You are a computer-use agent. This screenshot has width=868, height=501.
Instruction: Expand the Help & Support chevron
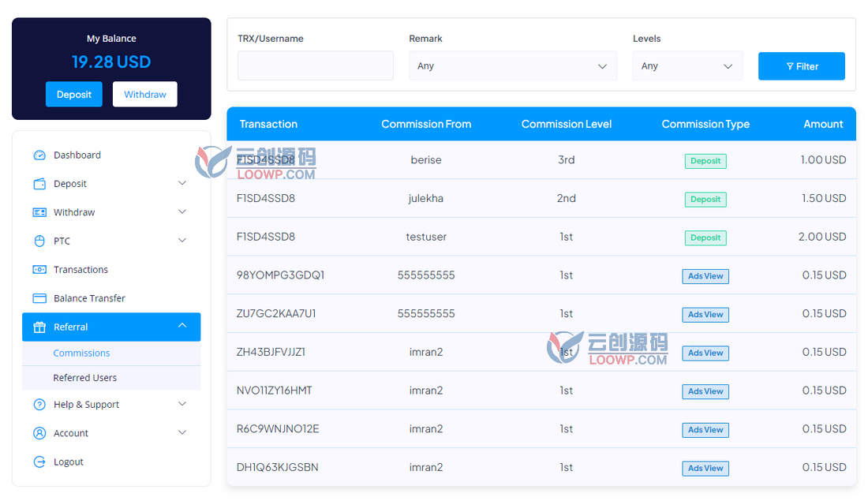click(182, 404)
